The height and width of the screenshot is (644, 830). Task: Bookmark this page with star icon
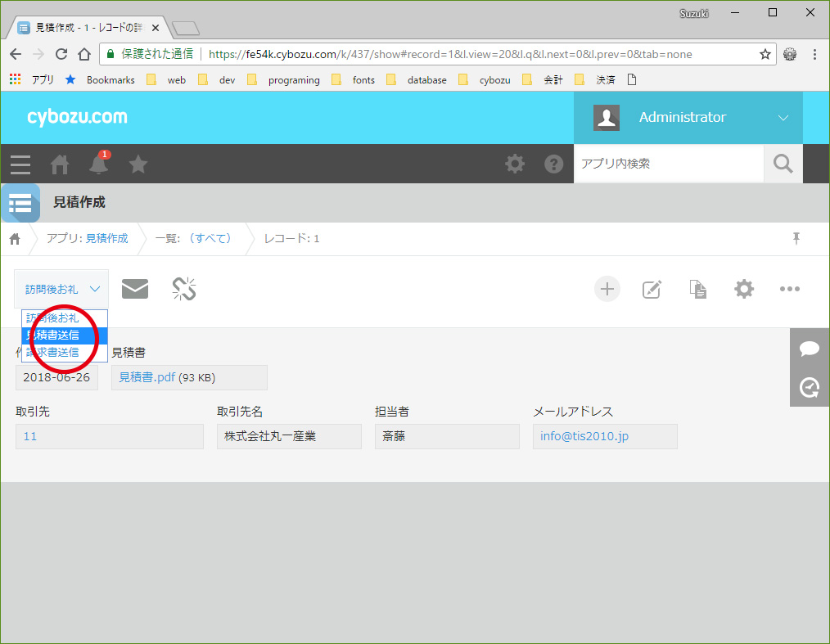pos(765,54)
